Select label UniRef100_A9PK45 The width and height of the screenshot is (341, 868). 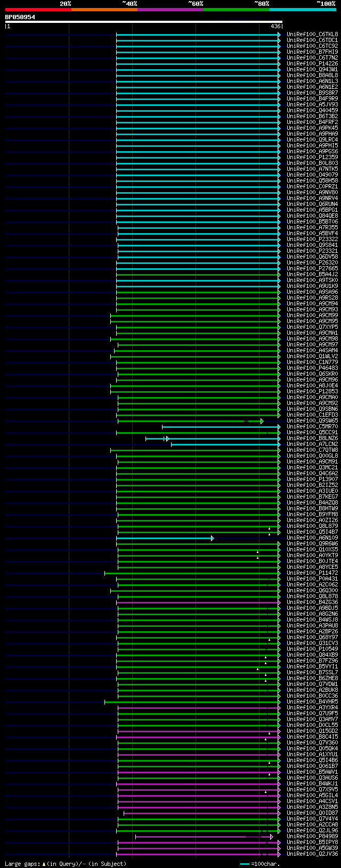tap(312, 128)
